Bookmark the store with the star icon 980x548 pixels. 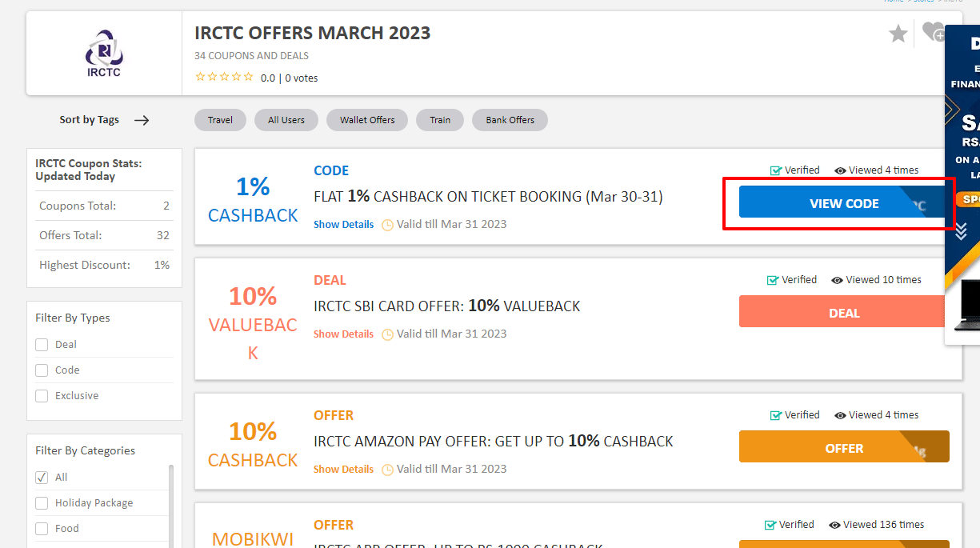coord(898,33)
